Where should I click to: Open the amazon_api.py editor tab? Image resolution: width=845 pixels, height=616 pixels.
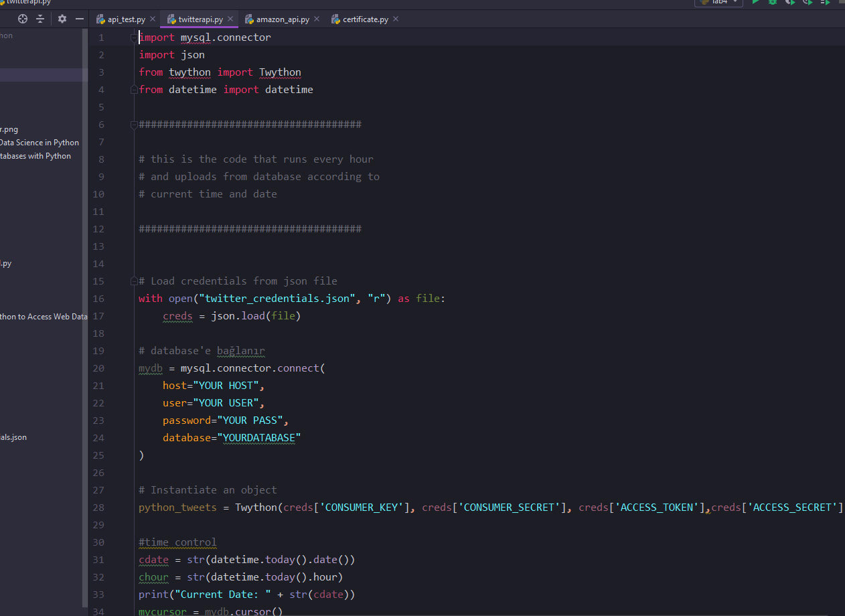[x=282, y=19]
